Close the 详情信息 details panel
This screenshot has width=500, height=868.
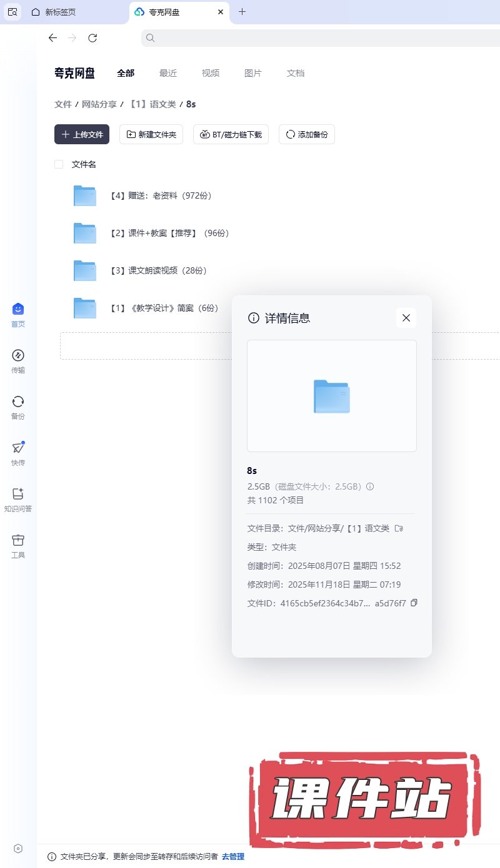pos(406,318)
